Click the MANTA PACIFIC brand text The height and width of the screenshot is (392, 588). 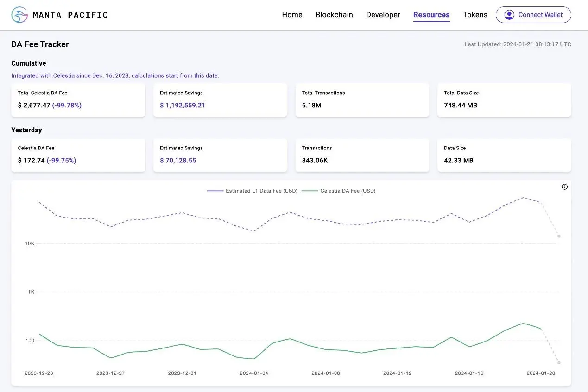[70, 15]
